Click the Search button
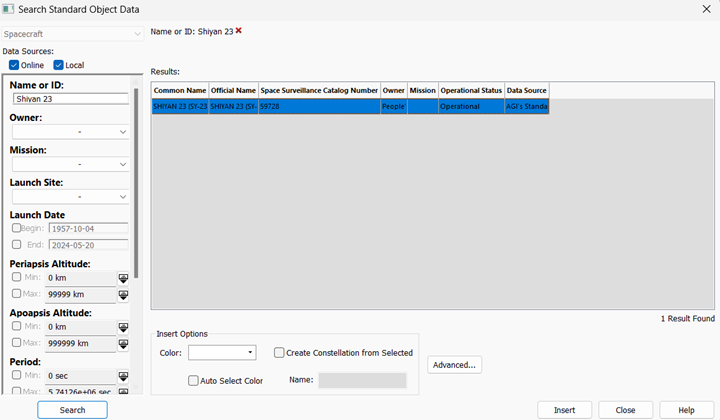The height and width of the screenshot is (420, 720). (x=73, y=410)
